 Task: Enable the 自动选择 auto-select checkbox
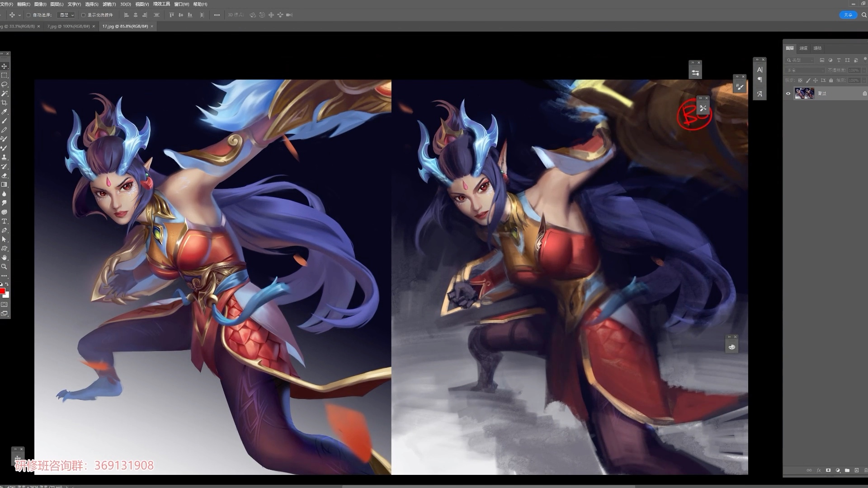coord(28,15)
